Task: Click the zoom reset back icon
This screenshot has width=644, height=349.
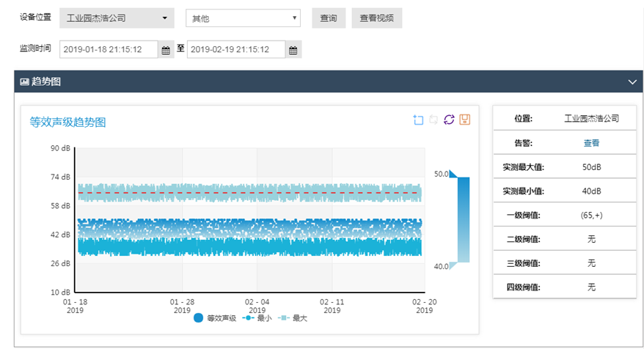Action: (433, 120)
